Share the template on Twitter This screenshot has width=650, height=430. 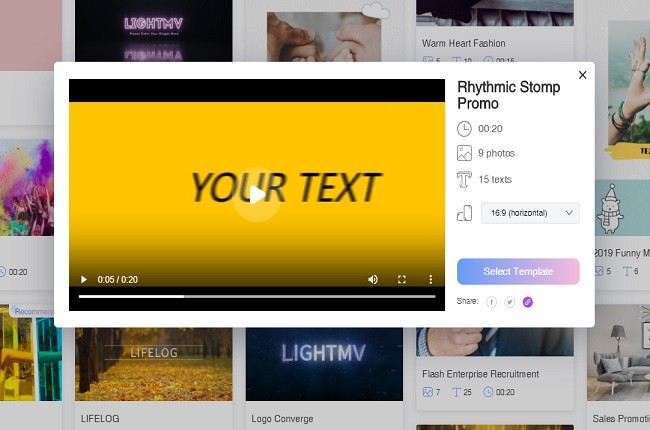(x=509, y=302)
